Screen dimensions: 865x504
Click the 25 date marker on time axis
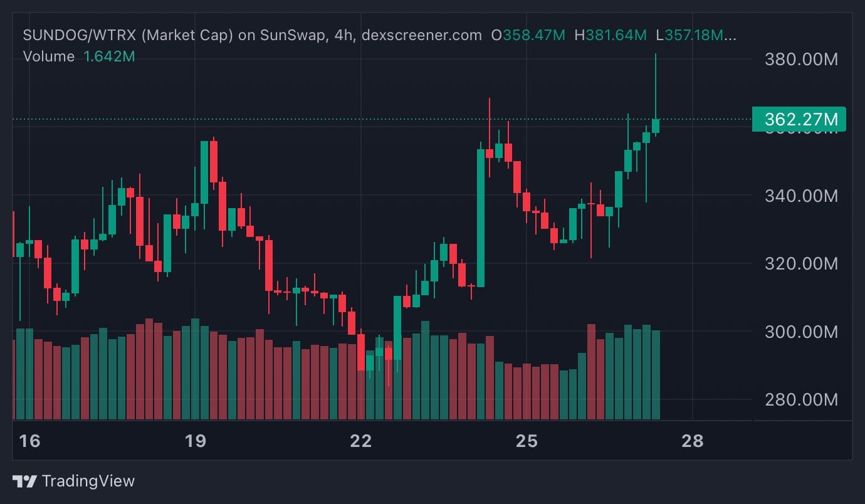[527, 441]
